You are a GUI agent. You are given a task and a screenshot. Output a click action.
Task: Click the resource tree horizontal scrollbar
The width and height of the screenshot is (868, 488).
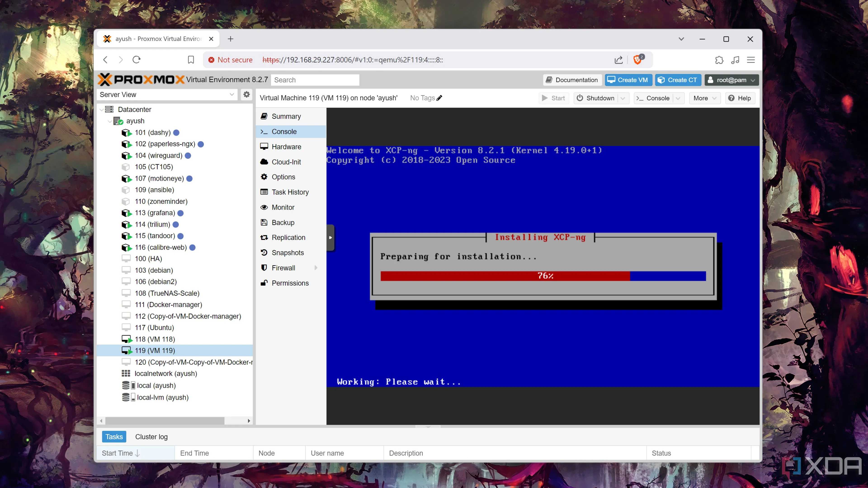165,421
